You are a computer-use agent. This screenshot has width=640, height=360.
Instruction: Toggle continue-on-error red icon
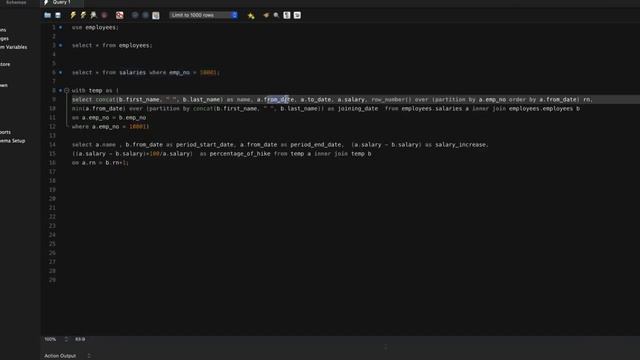120,16
